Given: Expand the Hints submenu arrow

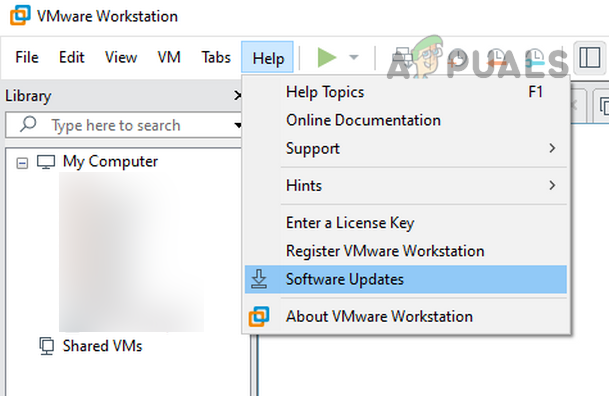Looking at the screenshot, I should 552,185.
